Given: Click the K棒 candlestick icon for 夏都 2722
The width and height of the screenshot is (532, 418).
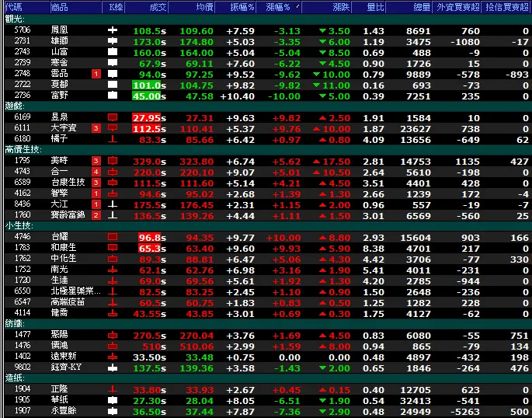Looking at the screenshot, I should [113, 85].
